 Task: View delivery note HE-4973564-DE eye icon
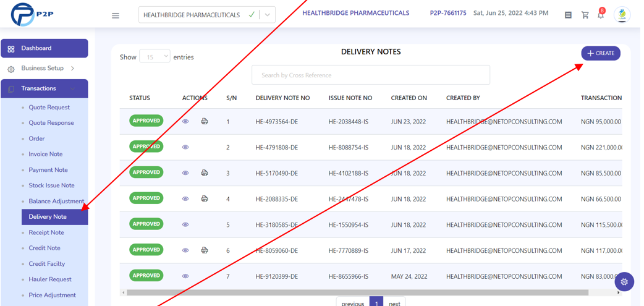point(185,121)
